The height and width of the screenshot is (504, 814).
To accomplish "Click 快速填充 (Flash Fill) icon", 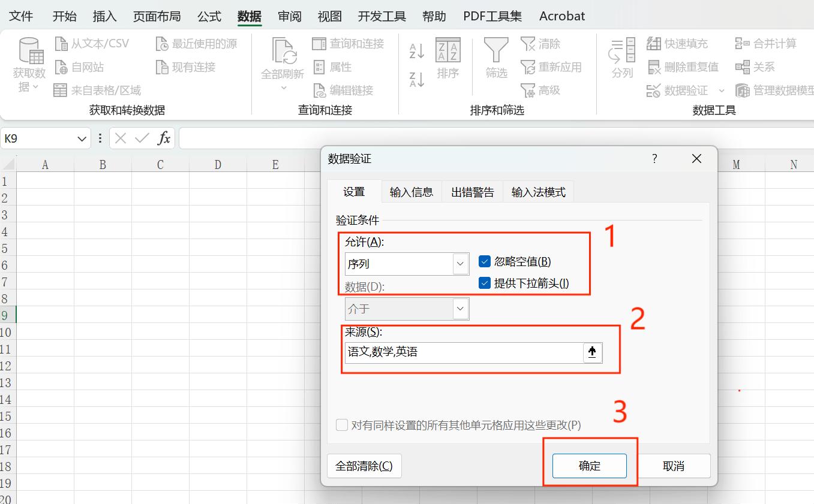I will (654, 44).
